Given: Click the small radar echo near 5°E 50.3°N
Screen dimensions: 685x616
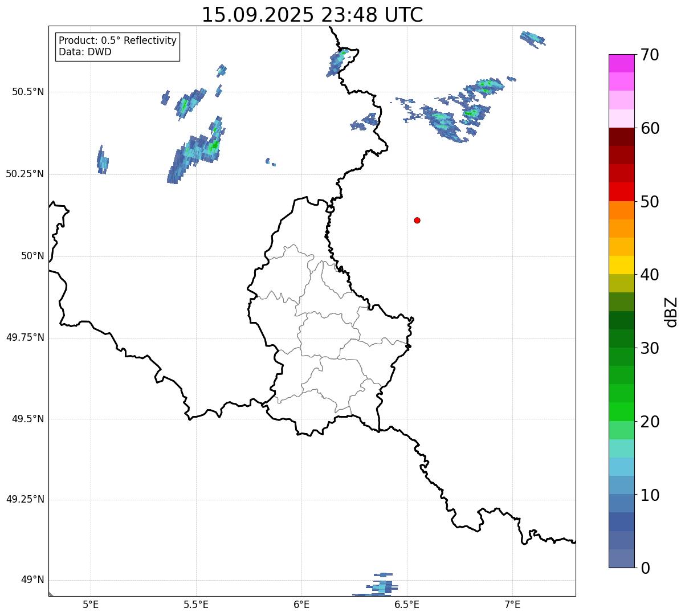Looking at the screenshot, I should [103, 160].
